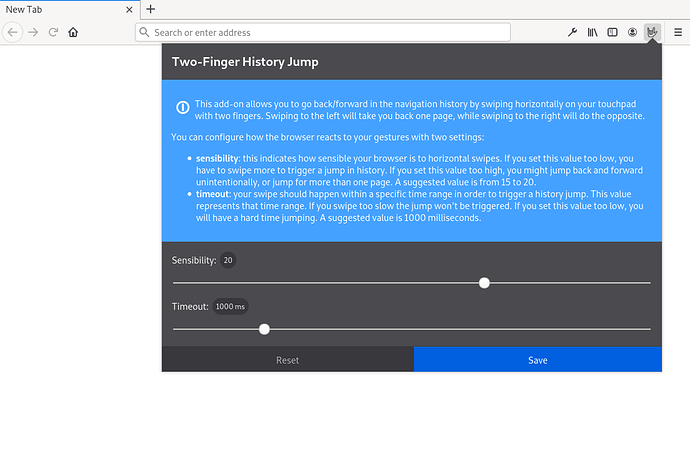690x453 pixels.
Task: Click the Timeout: label
Action: (x=190, y=306)
